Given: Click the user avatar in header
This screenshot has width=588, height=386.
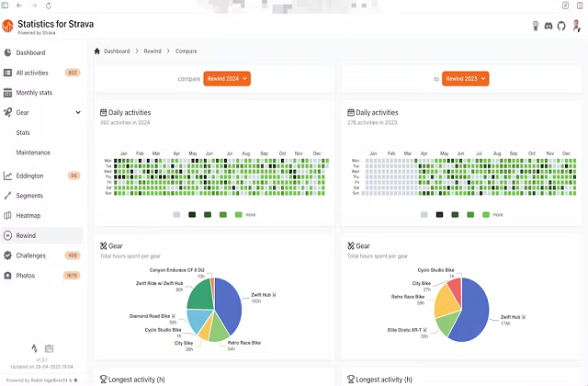Looking at the screenshot, I should click(x=576, y=26).
